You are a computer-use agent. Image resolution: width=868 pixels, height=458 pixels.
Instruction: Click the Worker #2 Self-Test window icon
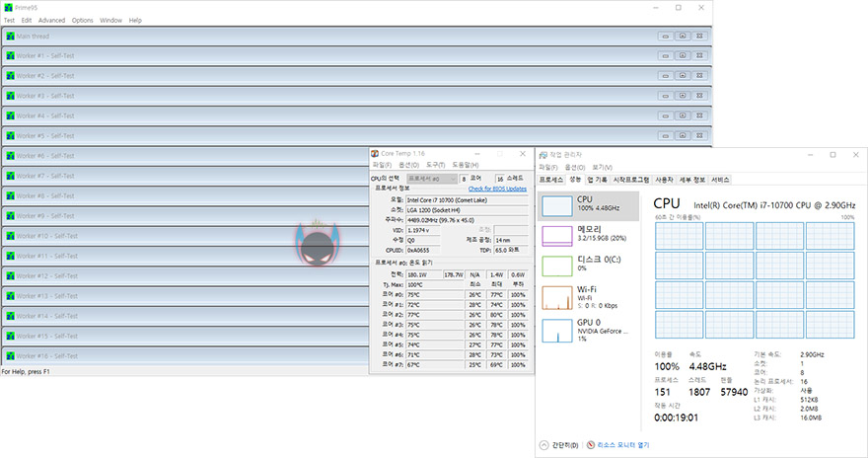[10, 76]
